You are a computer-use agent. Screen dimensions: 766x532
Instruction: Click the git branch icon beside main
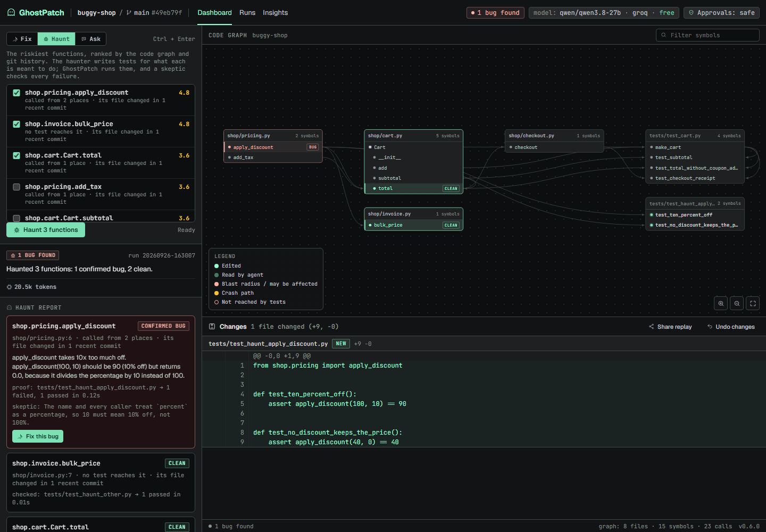pos(129,13)
